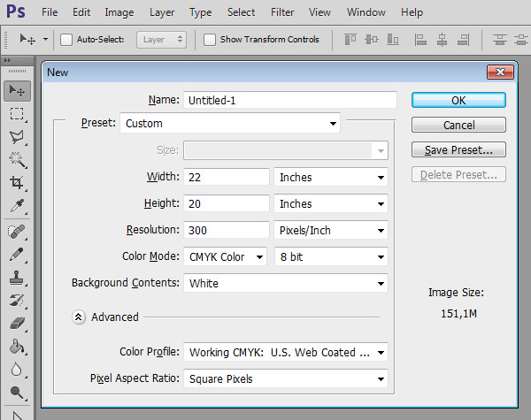Select the Eyedropper tool
The width and height of the screenshot is (531, 420).
[17, 206]
